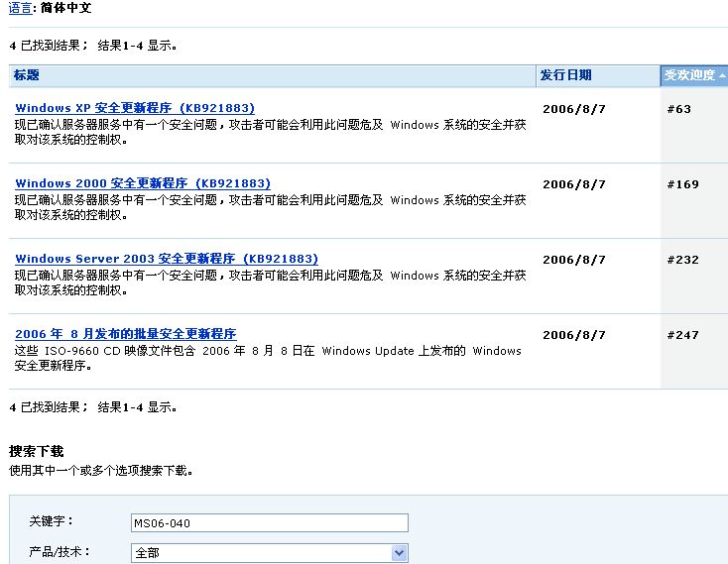Open Windows Server 2003 安全更新程序 (KB921883) link
Viewport: 728px width, 564px height.
tap(167, 259)
